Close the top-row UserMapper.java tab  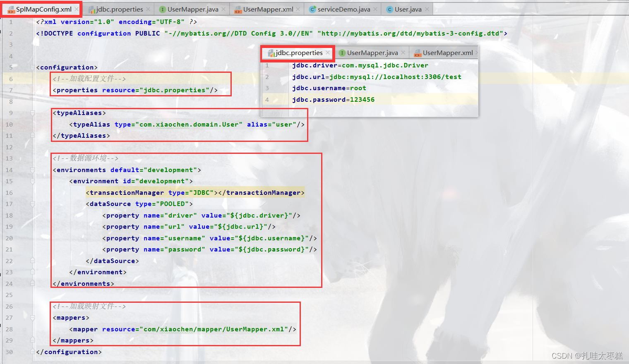[x=223, y=9]
